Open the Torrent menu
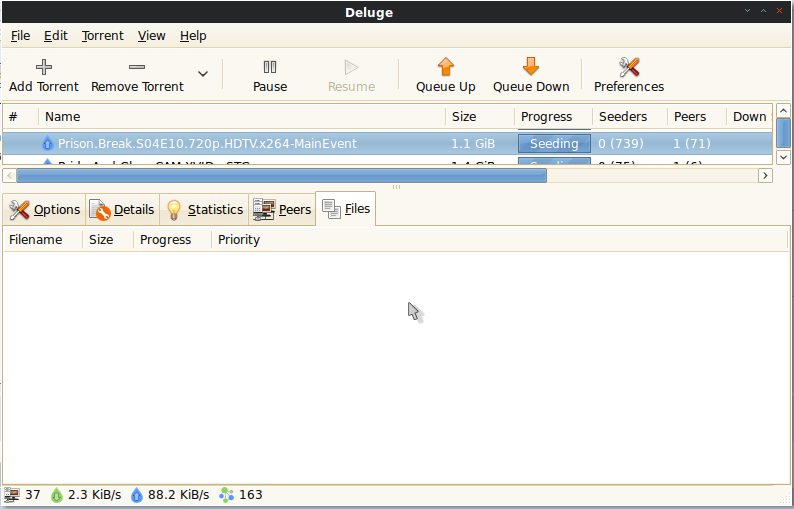794x509 pixels. (x=102, y=36)
